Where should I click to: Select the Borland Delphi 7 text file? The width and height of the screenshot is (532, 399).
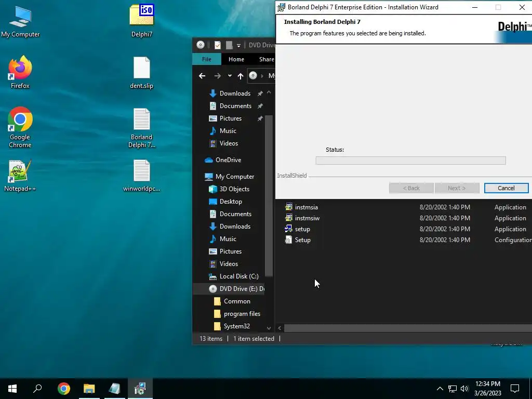coord(141,128)
